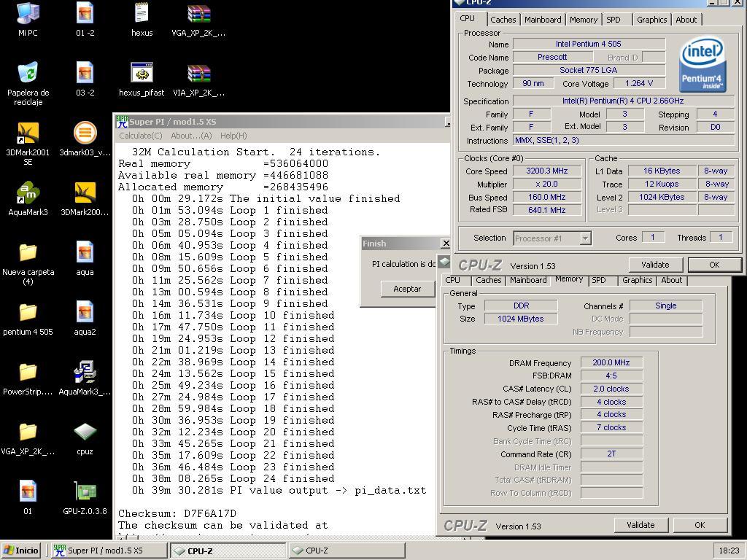Open the About...(A) menu in Super PI
Screen dimensions: 747x560
[x=191, y=136]
